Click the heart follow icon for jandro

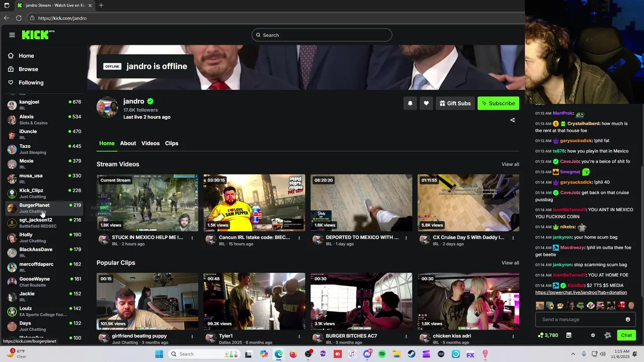click(x=426, y=103)
